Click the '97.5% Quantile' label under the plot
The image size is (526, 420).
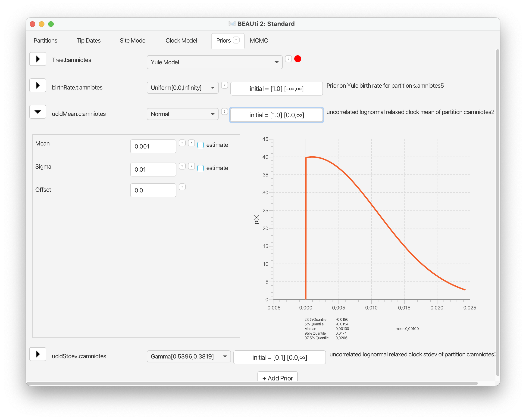pos(316,338)
